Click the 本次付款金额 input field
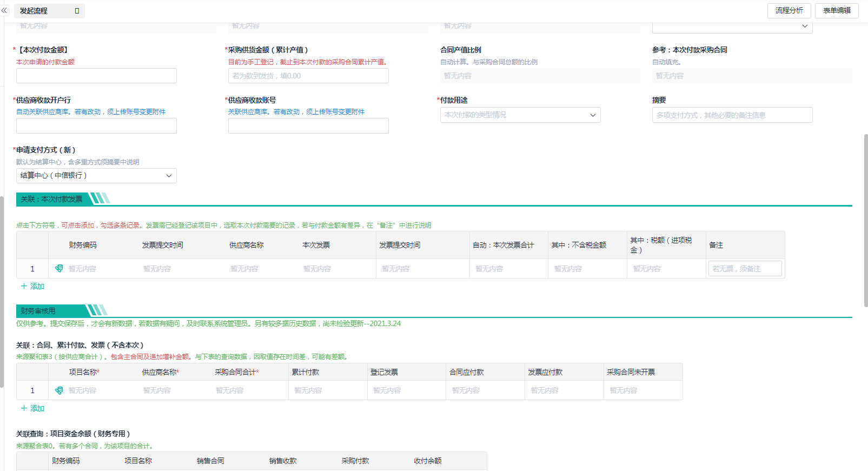868x471 pixels. click(x=96, y=76)
